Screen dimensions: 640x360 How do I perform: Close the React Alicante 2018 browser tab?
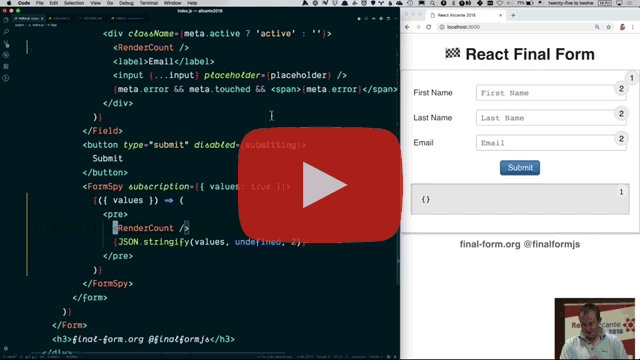[500, 15]
